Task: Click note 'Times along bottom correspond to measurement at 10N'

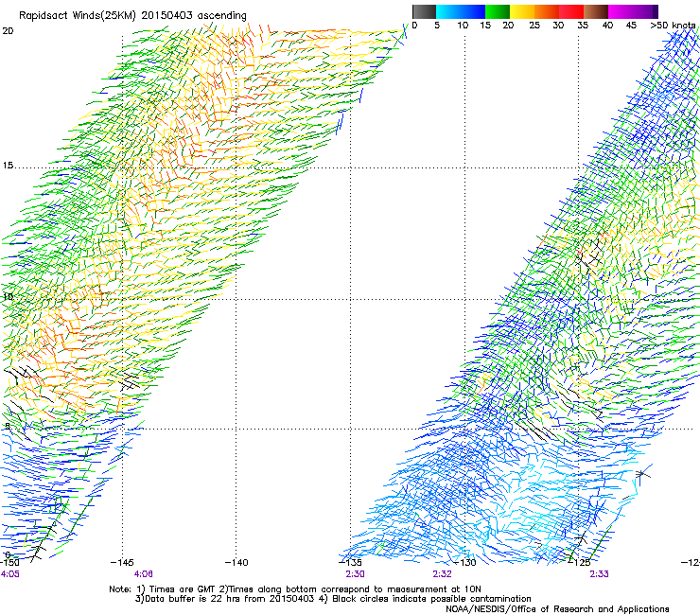Action: pyautogui.click(x=355, y=589)
